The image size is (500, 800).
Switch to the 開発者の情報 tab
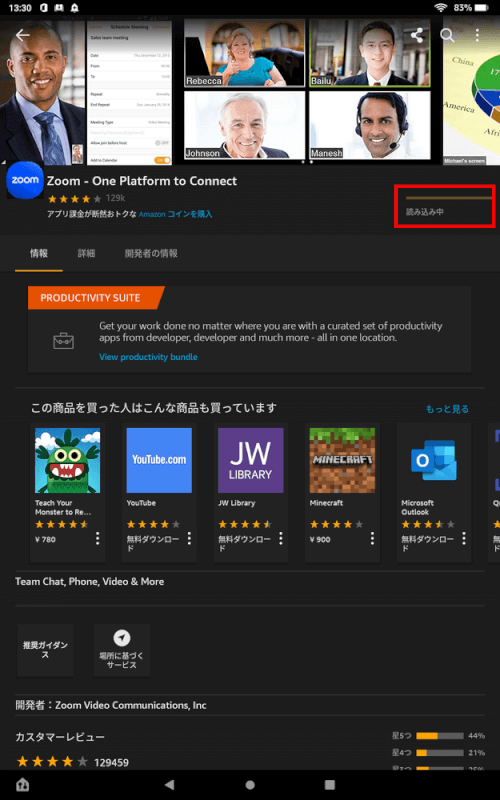(151, 253)
